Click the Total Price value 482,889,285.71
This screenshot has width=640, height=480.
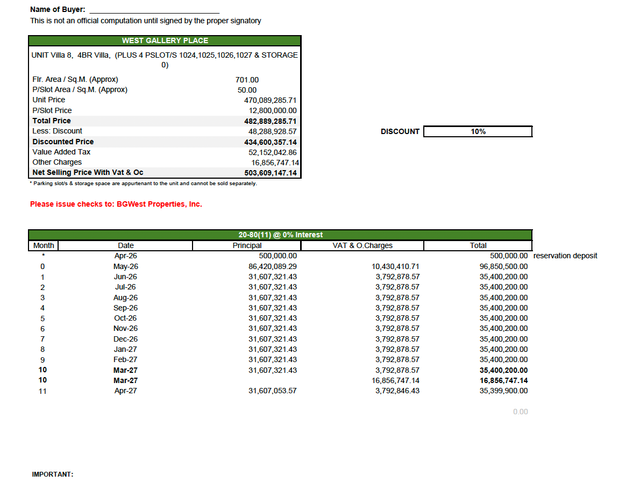270,121
